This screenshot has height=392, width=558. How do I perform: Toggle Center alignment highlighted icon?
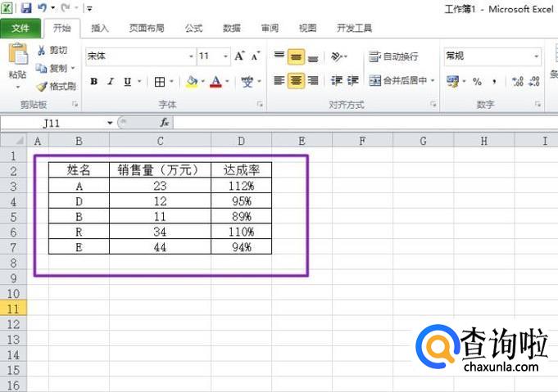coord(296,81)
